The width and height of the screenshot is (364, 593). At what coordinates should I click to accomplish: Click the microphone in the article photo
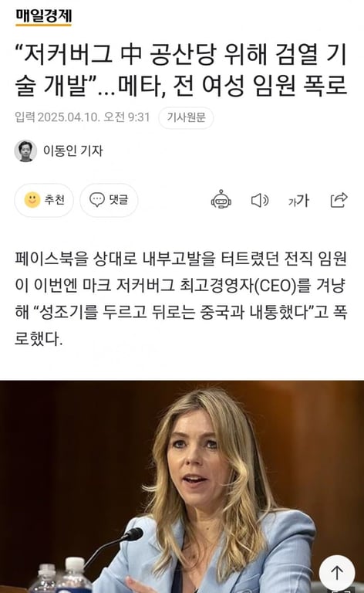[x=113, y=544]
